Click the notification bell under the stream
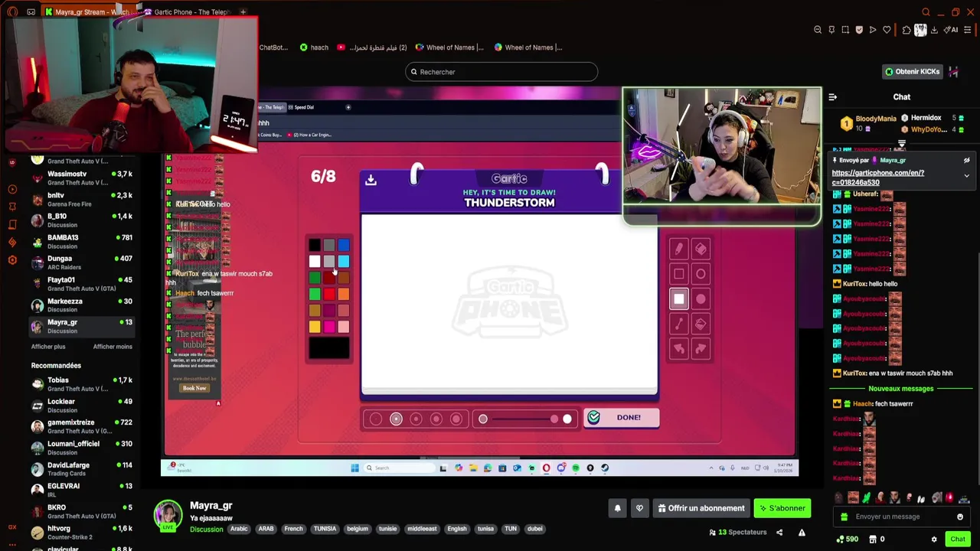The width and height of the screenshot is (980, 551). [x=617, y=508]
